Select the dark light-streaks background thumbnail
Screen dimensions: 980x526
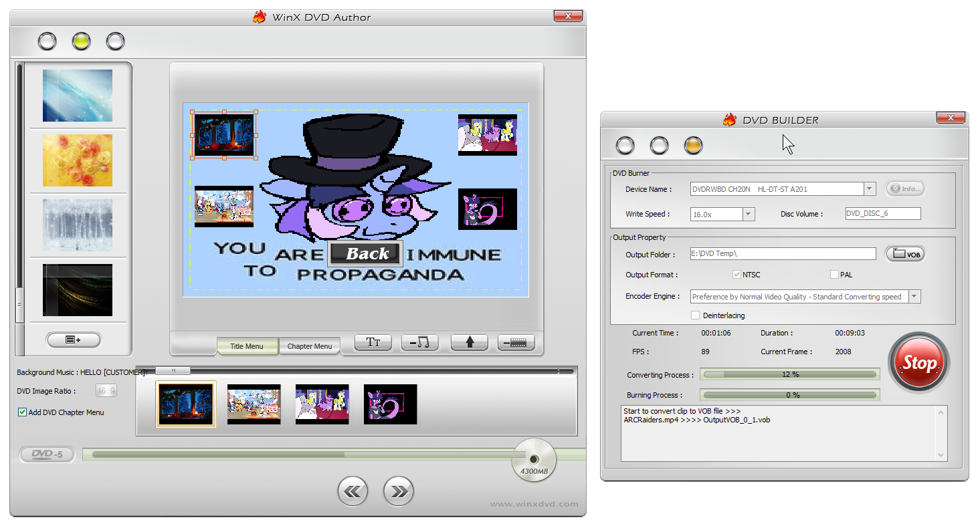pos(78,290)
